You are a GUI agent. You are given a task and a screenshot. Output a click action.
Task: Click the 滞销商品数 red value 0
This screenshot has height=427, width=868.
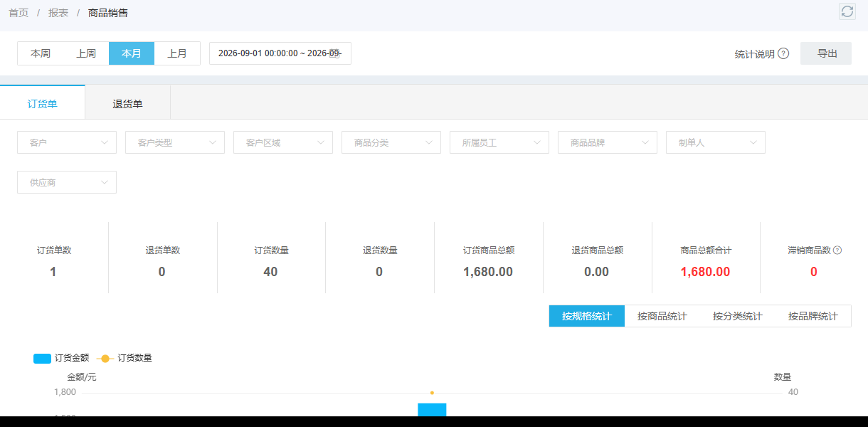[814, 272]
